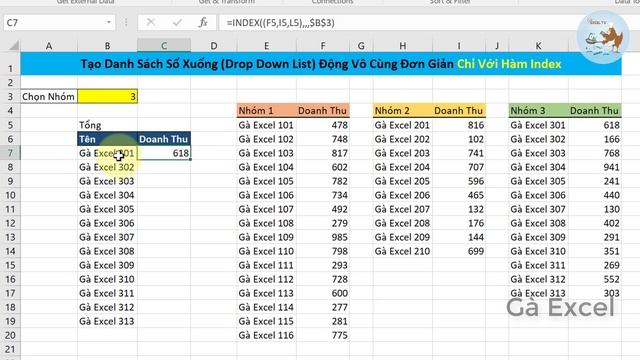Select 'Gà Excel 304' in column K

coord(538,167)
